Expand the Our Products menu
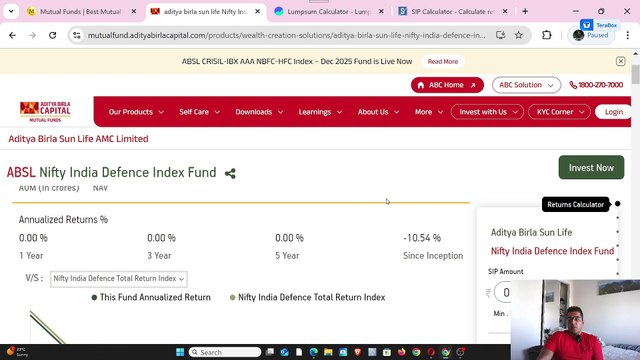 point(136,112)
